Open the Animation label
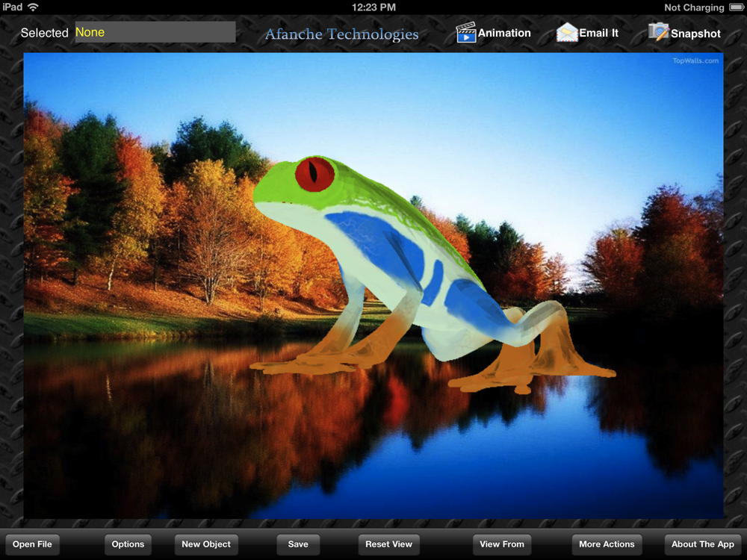The width and height of the screenshot is (747, 560). pyautogui.click(x=504, y=34)
